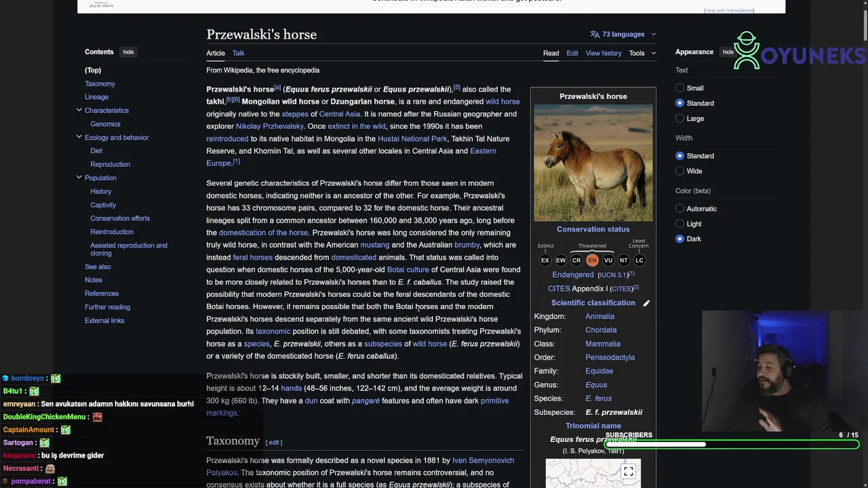The height and width of the screenshot is (488, 868).
Task: Click the VU conservation status circle
Action: point(608,260)
